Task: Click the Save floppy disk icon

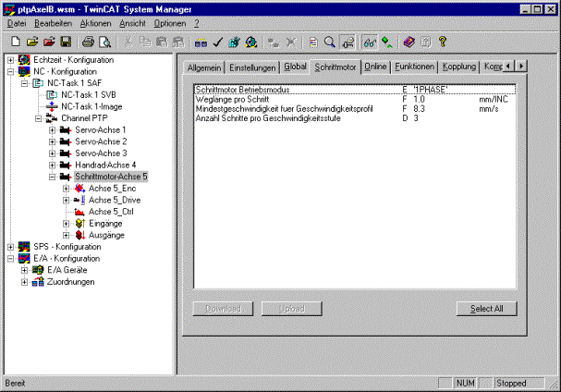Action: pyautogui.click(x=66, y=42)
